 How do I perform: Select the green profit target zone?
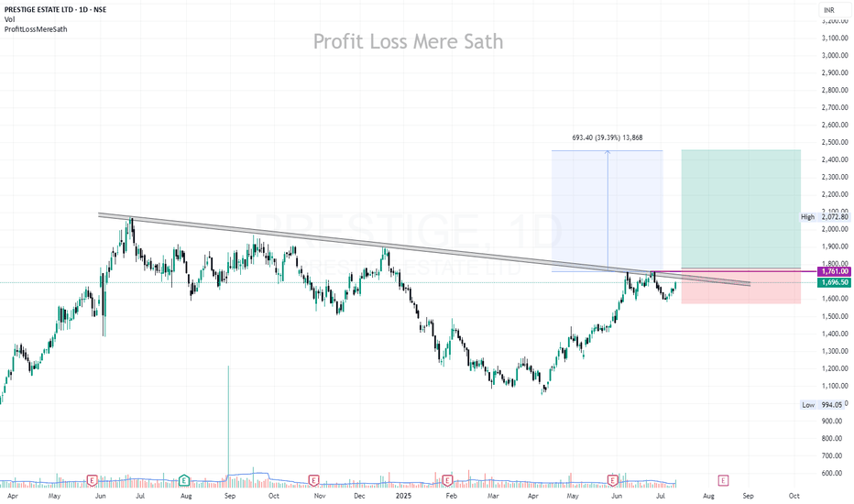740,209
